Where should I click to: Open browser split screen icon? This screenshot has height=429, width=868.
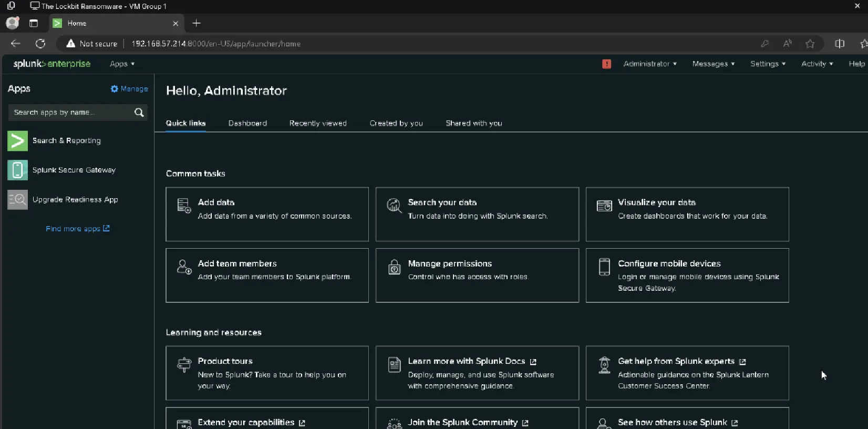[x=840, y=44]
